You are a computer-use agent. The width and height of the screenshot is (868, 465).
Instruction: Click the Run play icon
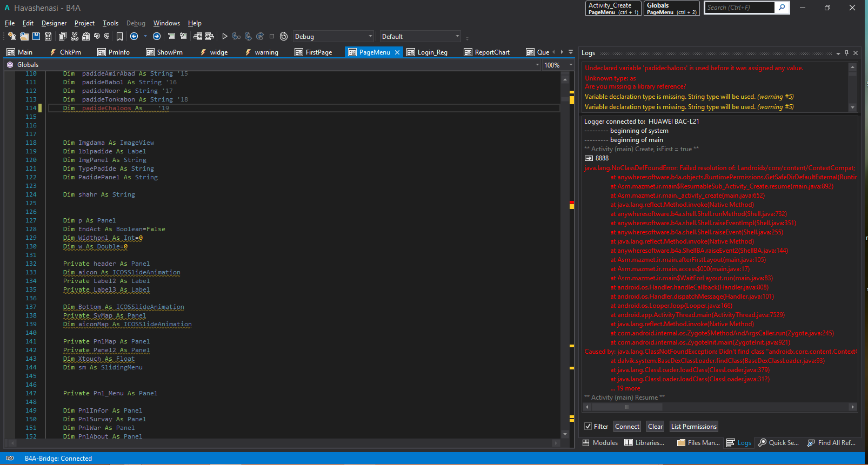pyautogui.click(x=225, y=36)
